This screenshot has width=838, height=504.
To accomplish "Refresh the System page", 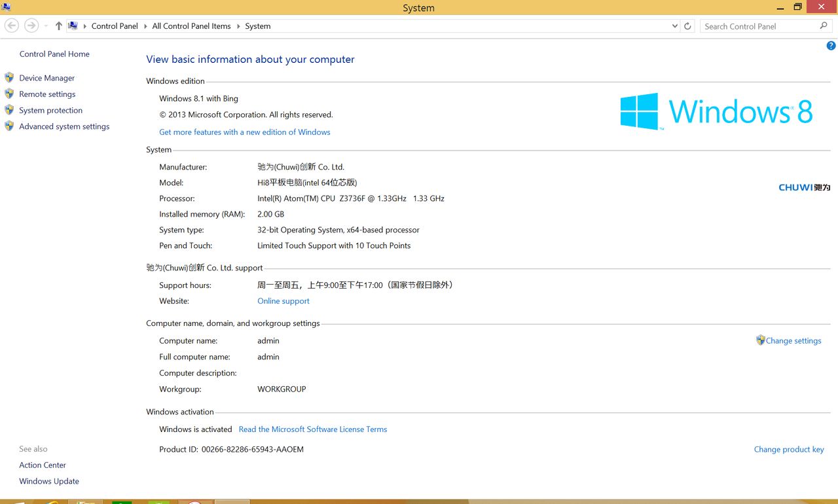I will 687,26.
